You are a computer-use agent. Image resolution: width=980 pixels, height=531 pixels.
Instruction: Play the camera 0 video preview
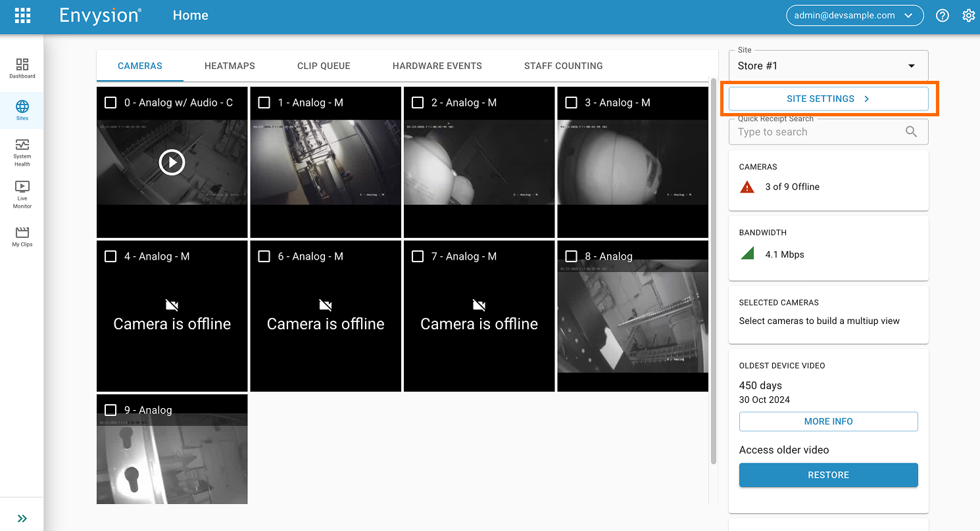tap(172, 162)
